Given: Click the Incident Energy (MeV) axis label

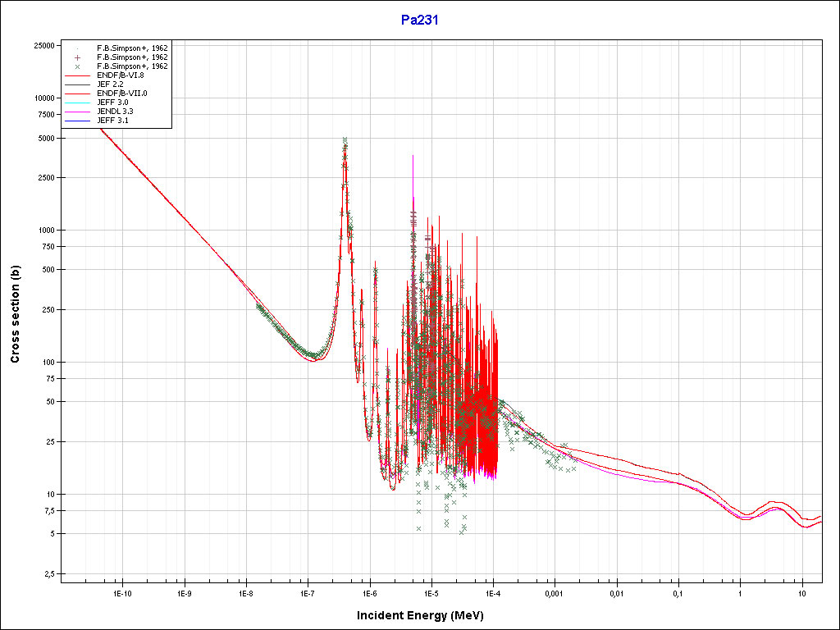Looking at the screenshot, I should [x=426, y=615].
